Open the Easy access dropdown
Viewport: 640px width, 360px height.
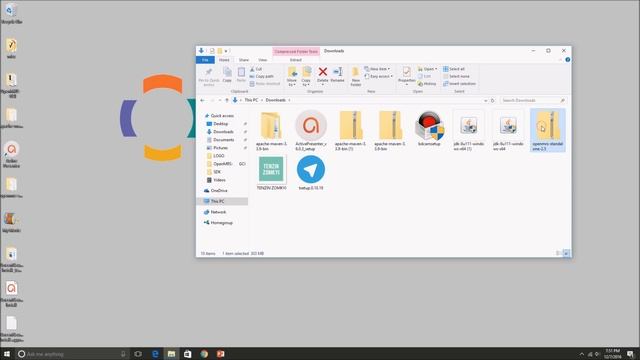pyautogui.click(x=379, y=76)
